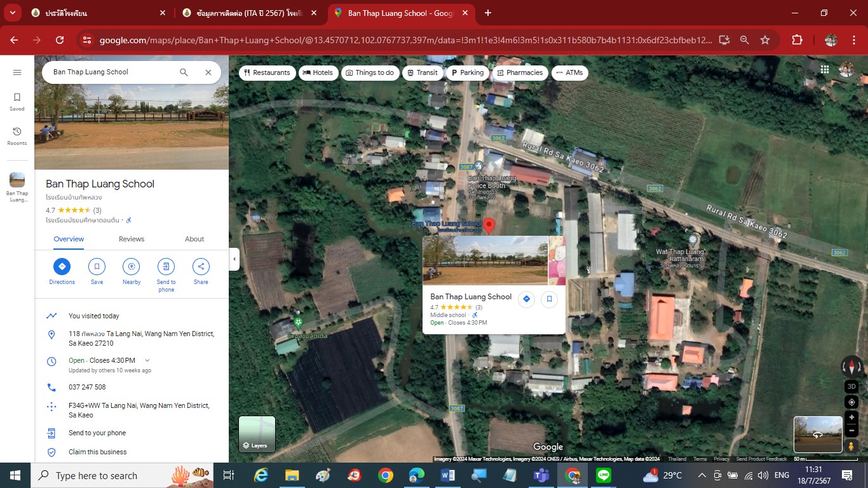Select the Overview tab

click(x=69, y=240)
